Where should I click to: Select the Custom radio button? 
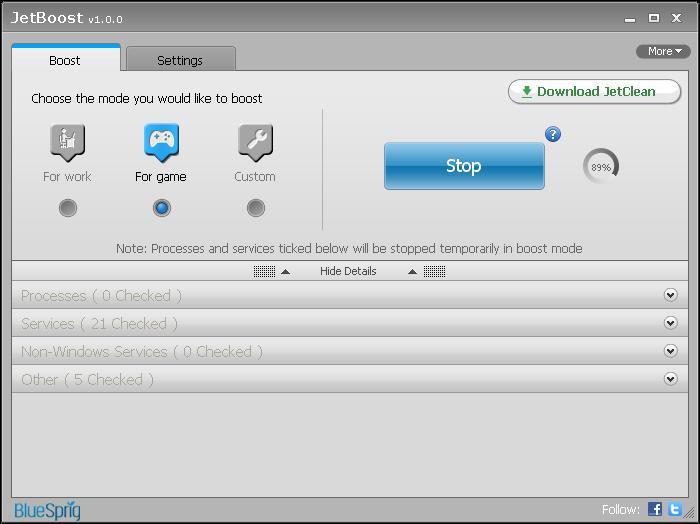255,208
